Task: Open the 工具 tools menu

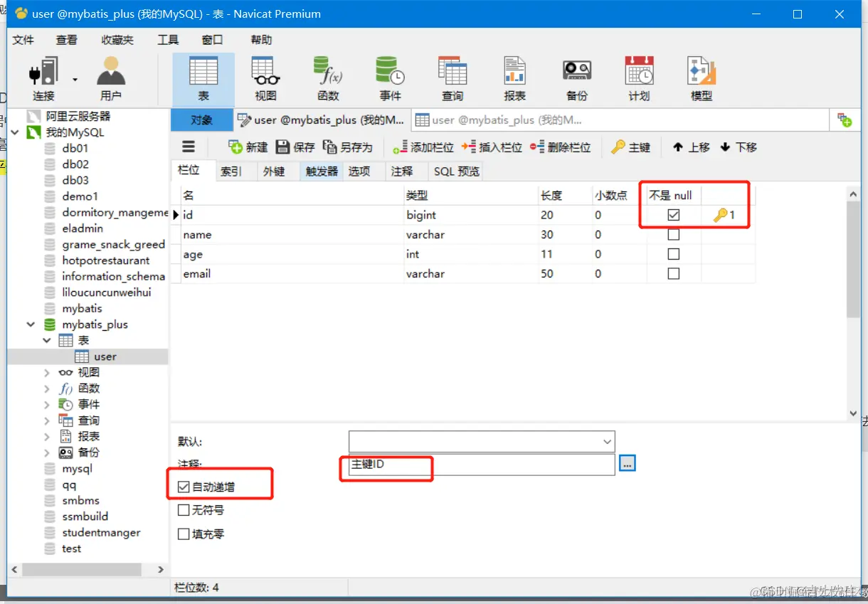Action: [x=168, y=40]
